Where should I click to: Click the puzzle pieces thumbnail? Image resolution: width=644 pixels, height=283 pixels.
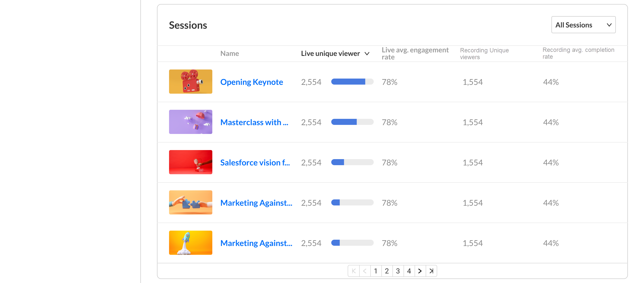point(191,202)
